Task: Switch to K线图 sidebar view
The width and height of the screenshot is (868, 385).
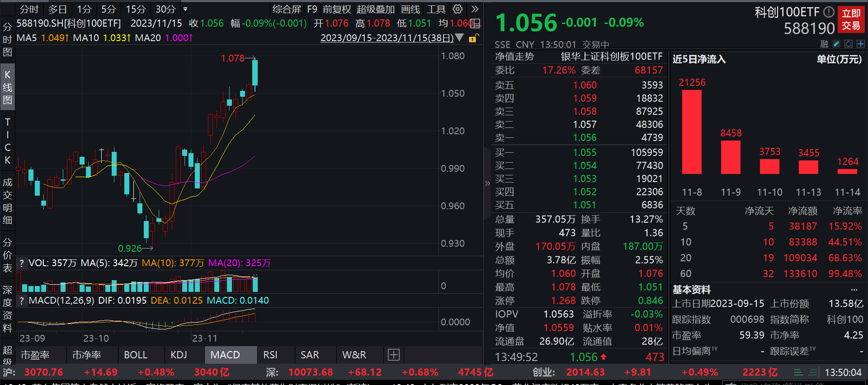Action: [x=7, y=87]
